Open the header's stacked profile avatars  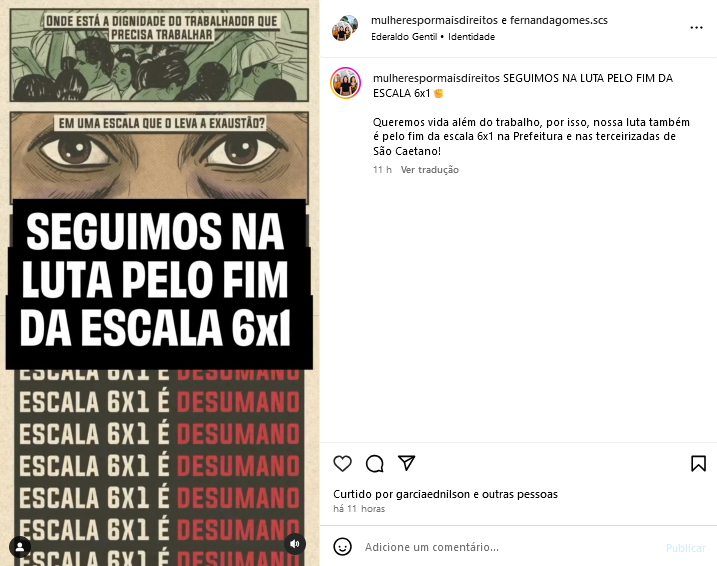(x=345, y=28)
